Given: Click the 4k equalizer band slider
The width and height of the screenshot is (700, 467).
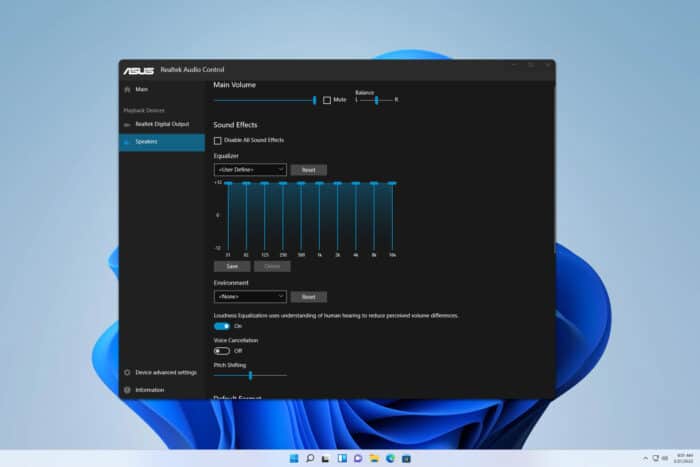Looking at the screenshot, I should pyautogui.click(x=356, y=217).
